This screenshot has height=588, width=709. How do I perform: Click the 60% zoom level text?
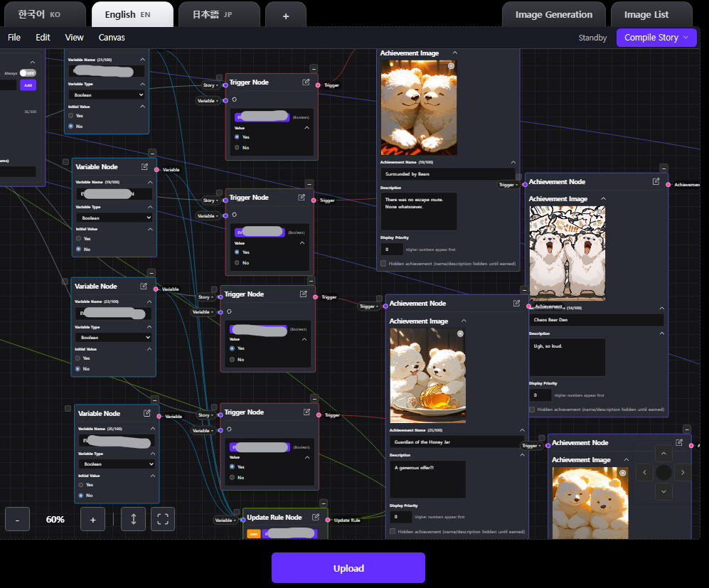click(55, 520)
